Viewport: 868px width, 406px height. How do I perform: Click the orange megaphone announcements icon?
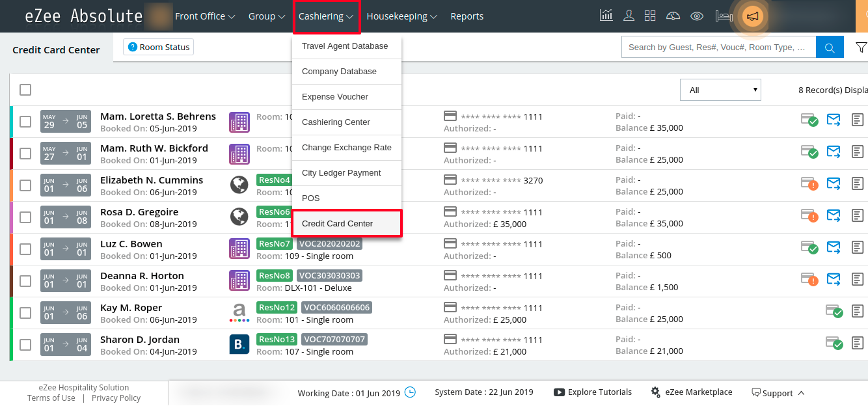[753, 16]
